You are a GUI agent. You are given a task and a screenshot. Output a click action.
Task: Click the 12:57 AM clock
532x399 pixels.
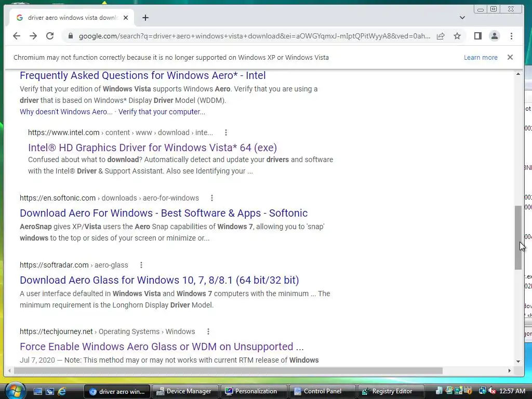512,391
